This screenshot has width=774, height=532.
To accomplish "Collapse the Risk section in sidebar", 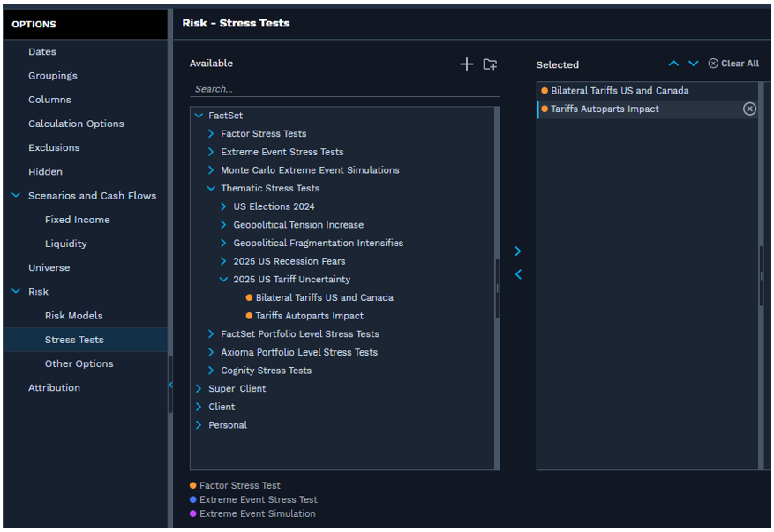I will click(x=16, y=292).
